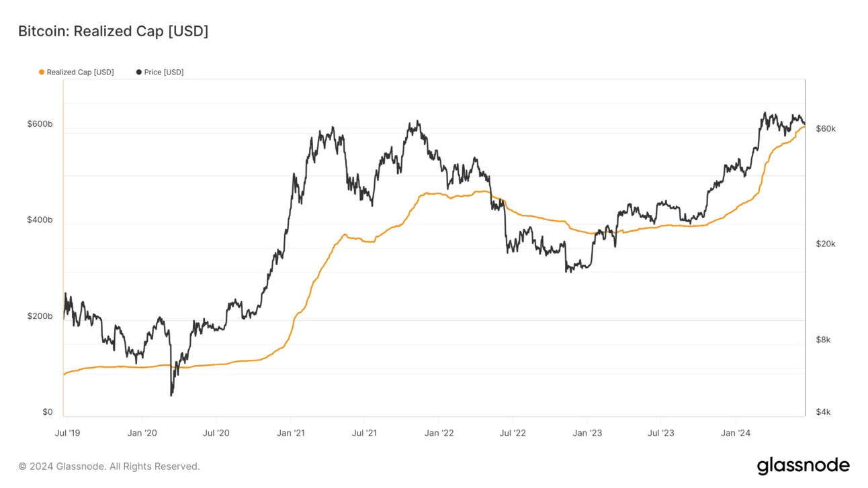
Task: Toggle the Price [USD] legend label
Action: pos(163,72)
